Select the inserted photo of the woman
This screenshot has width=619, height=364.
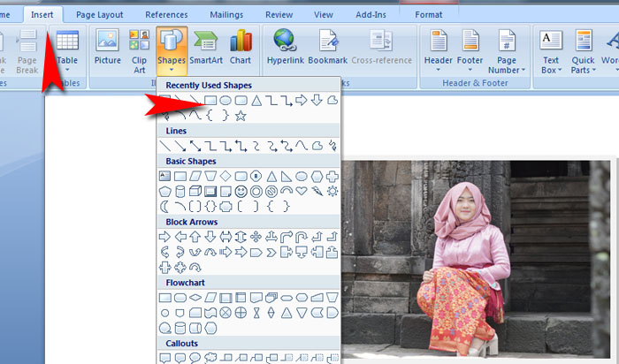(476, 258)
